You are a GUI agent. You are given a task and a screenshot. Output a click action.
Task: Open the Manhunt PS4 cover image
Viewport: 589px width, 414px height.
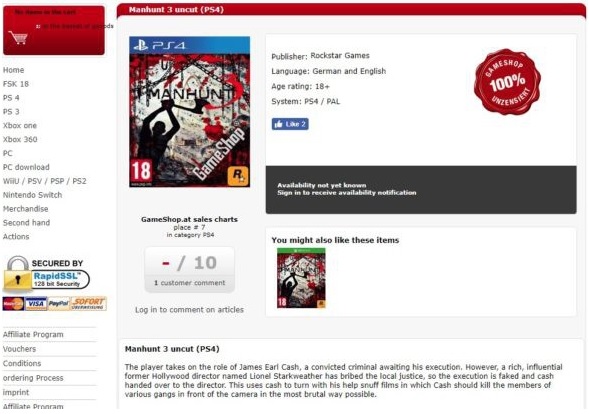189,112
